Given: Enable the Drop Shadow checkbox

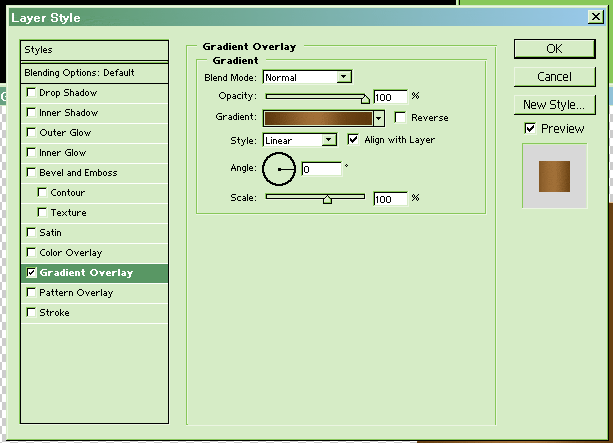Looking at the screenshot, I should pos(31,93).
